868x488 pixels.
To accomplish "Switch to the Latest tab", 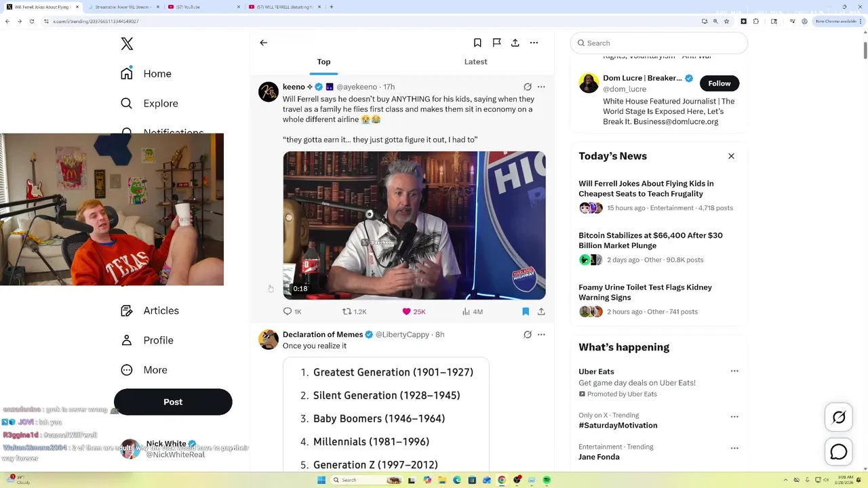I will tap(475, 62).
